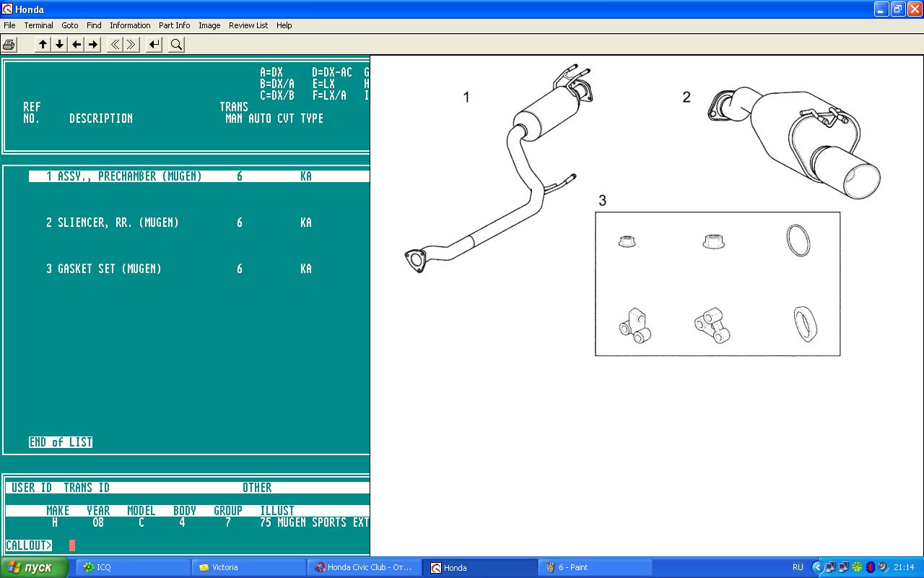Click the REF NO. column header
Screen dimensions: 924x578
tap(32, 113)
